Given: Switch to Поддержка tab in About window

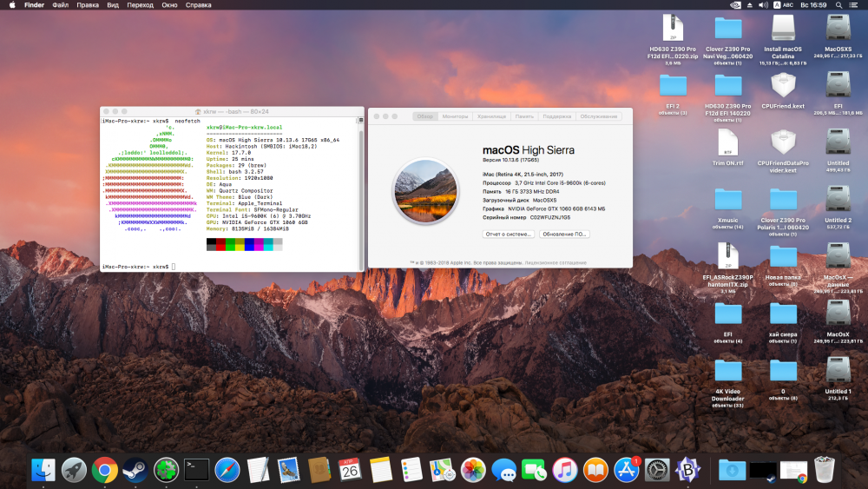Looking at the screenshot, I should coord(557,116).
